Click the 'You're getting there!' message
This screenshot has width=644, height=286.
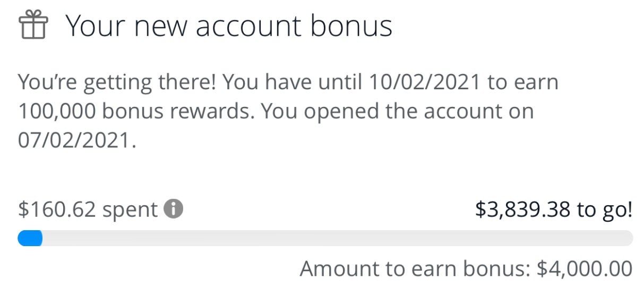(116, 83)
